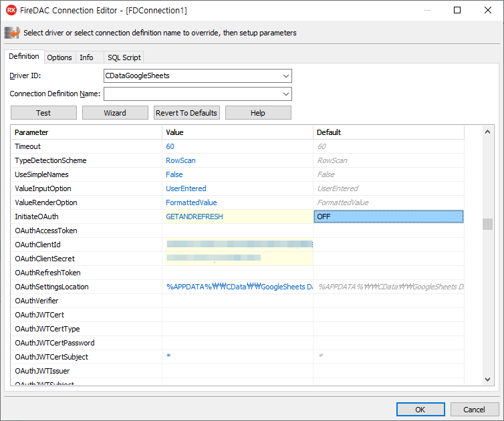
Task: Maximize the Connection Editor window
Action: [x=457, y=10]
